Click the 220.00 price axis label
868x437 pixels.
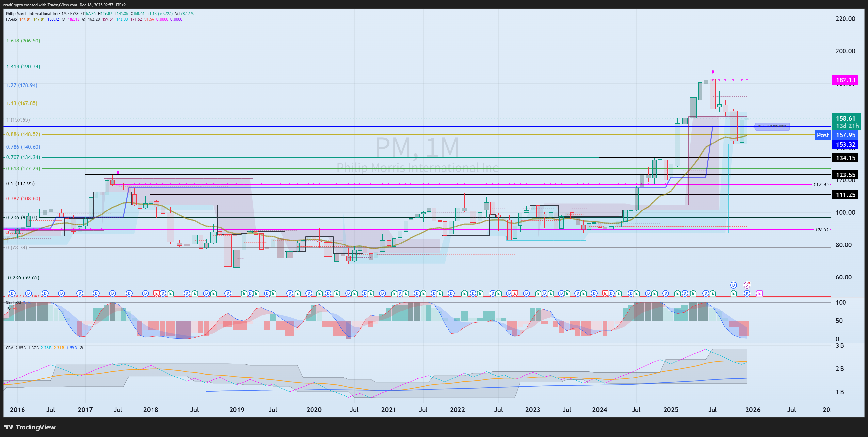845,19
